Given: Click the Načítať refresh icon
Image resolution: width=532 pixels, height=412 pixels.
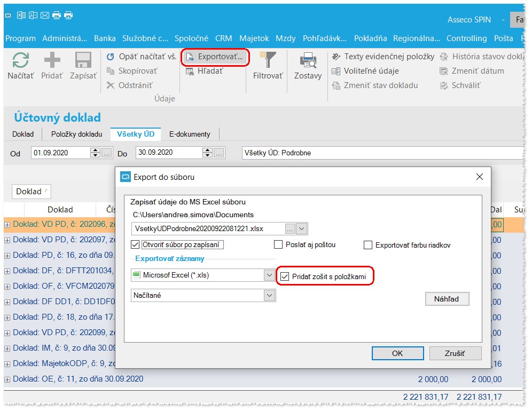Looking at the screenshot, I should [x=20, y=60].
